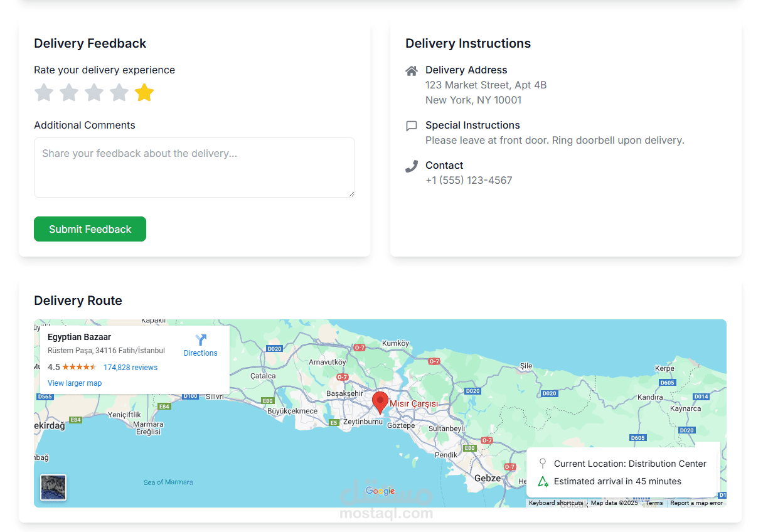Switch map to satellite view thumbnail
The image size is (773, 532).
pos(53,487)
